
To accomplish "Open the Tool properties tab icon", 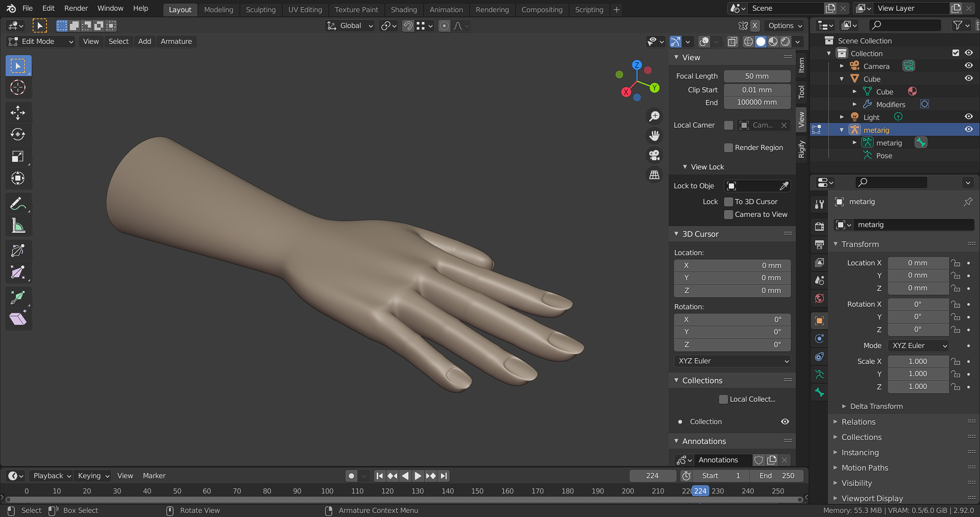I will point(820,205).
